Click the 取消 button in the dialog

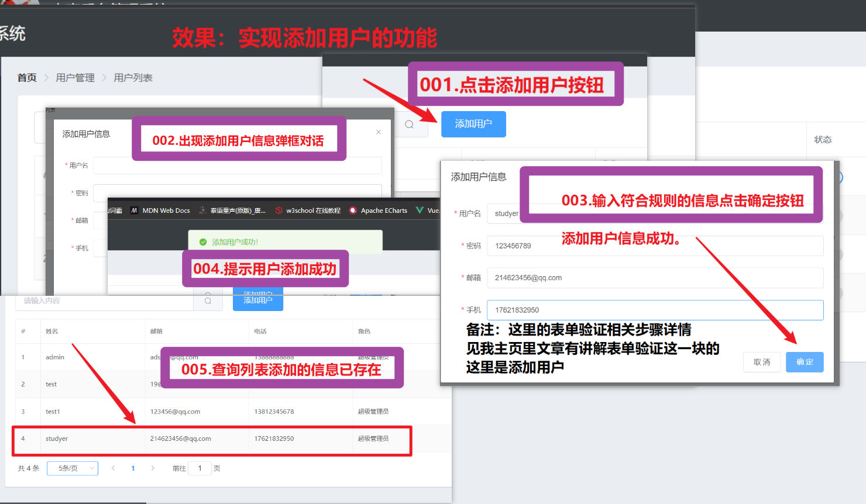[761, 362]
